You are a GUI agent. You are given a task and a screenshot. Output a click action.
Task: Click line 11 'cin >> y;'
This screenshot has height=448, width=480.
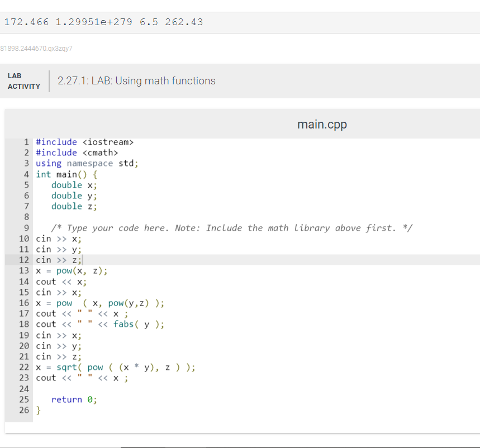tap(59, 250)
